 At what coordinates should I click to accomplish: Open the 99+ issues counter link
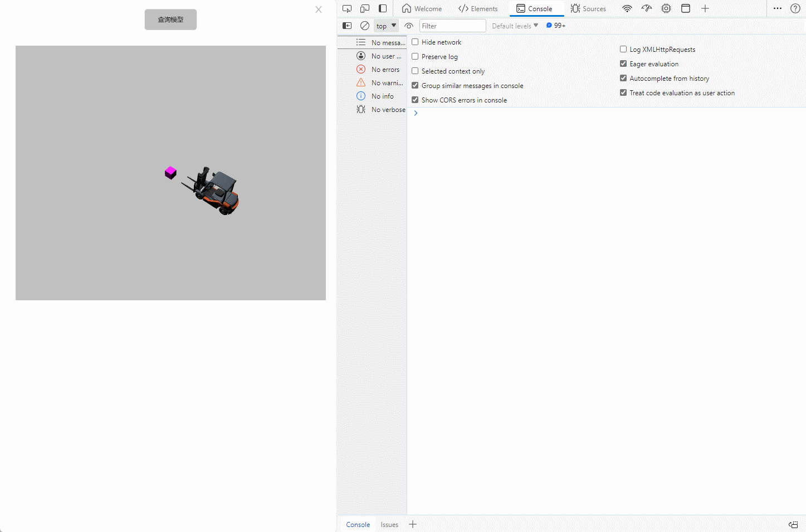click(x=556, y=26)
